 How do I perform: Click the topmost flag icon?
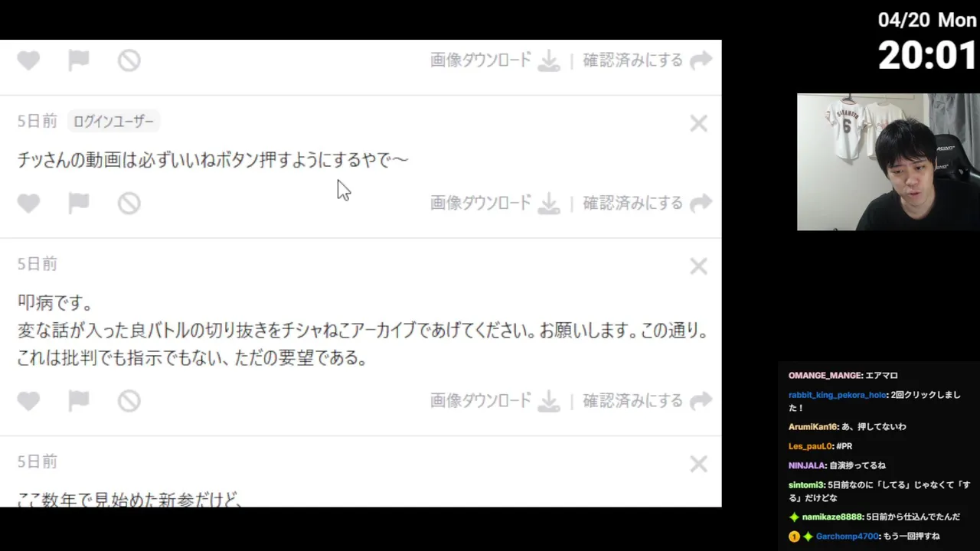click(x=79, y=60)
